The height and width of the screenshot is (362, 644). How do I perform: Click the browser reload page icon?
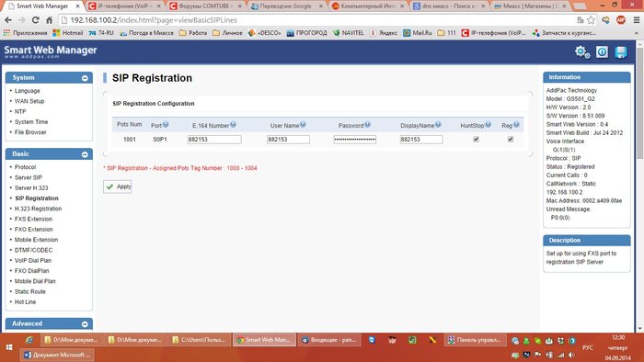pyautogui.click(x=36, y=20)
